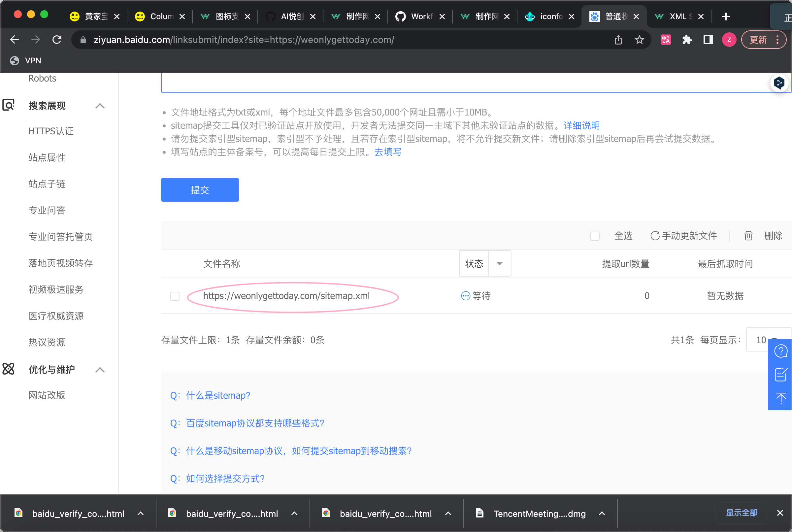The width and height of the screenshot is (792, 532).
Task: Tick the checkbox for the sitemap.xml row
Action: pyautogui.click(x=175, y=296)
